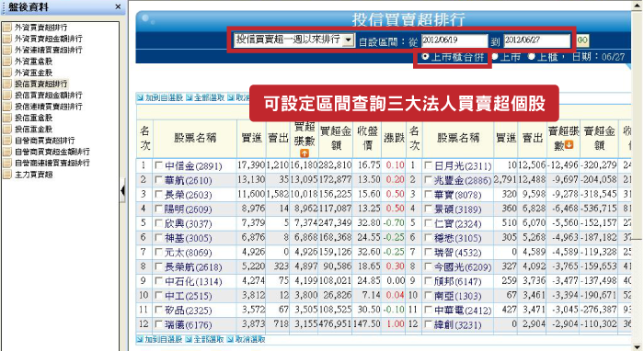
Task: Check box for 中信金(2891)
Action: (x=158, y=165)
